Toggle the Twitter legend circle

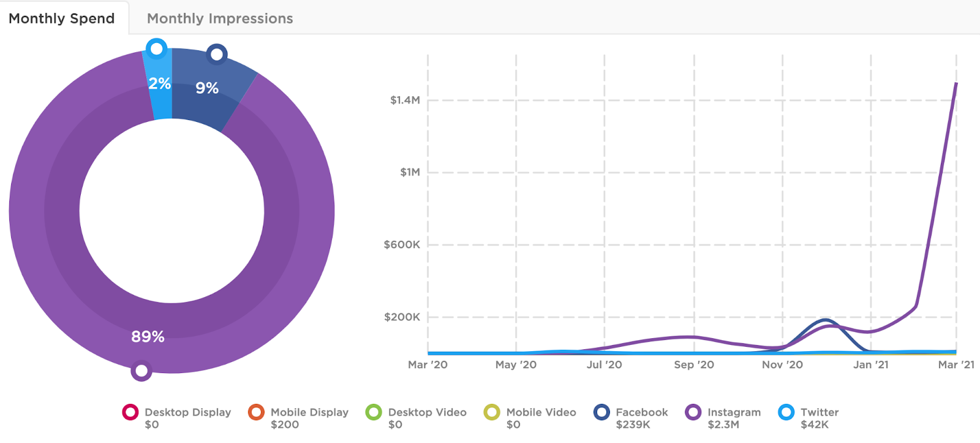(x=786, y=412)
